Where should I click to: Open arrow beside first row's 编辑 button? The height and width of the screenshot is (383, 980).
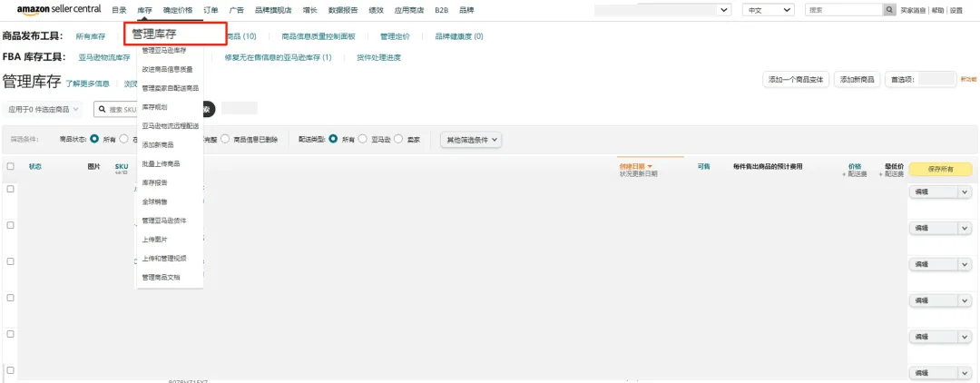(964, 191)
